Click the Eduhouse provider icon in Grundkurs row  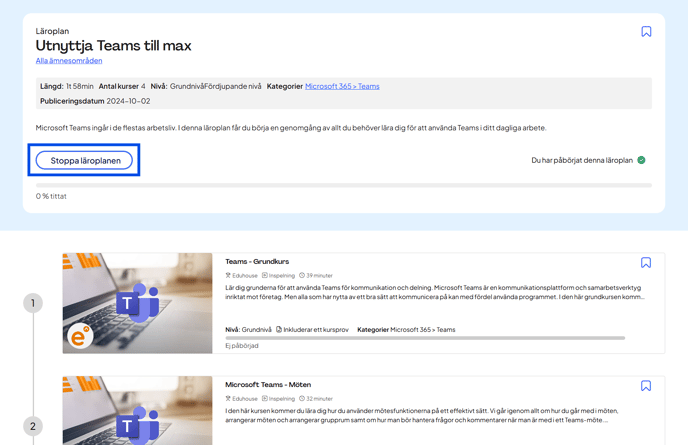228,276
